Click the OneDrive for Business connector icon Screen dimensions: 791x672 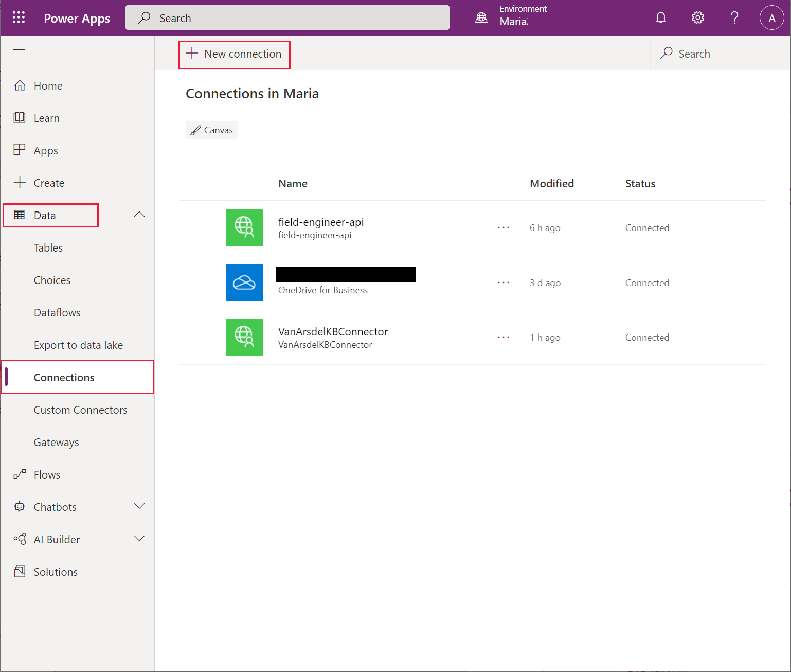(x=244, y=282)
